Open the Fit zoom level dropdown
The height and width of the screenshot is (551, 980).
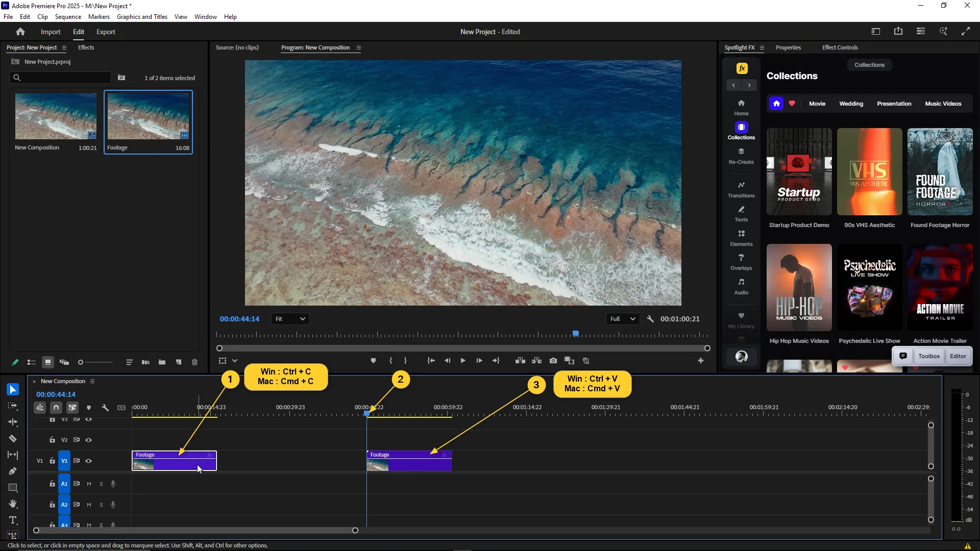[x=290, y=319]
